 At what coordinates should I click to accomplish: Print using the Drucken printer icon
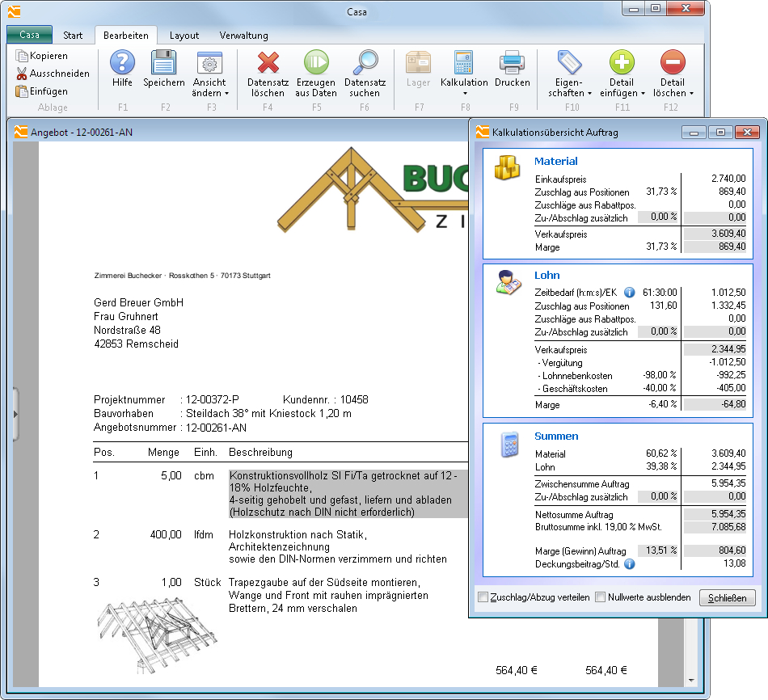point(513,63)
